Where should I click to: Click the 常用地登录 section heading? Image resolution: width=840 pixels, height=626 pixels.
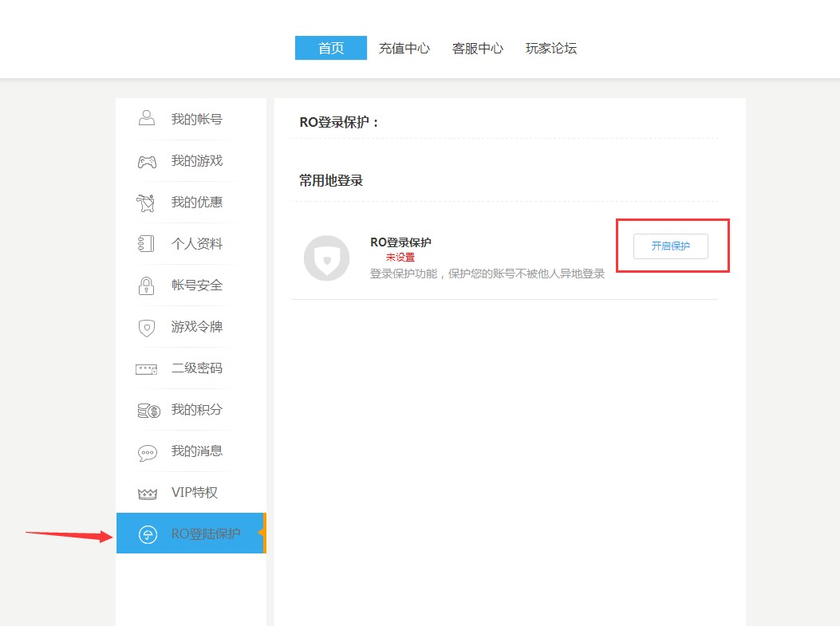331,180
